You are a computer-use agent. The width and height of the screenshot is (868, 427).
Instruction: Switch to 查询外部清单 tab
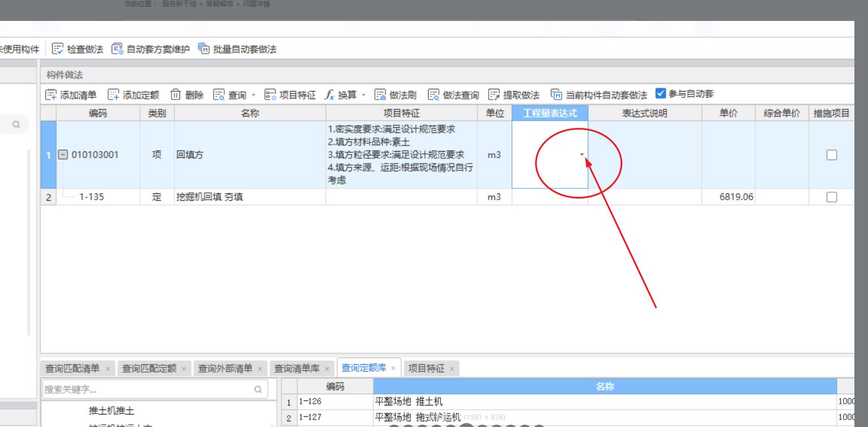[x=225, y=369]
